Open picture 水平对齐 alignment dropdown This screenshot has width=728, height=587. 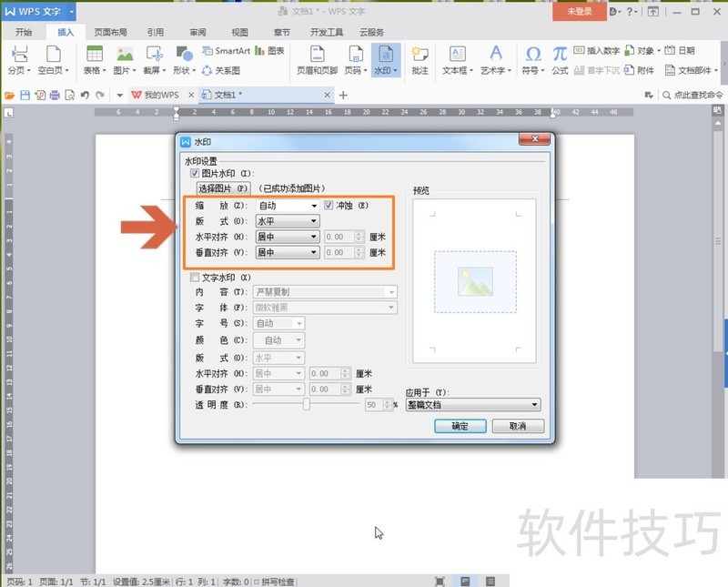click(x=288, y=237)
